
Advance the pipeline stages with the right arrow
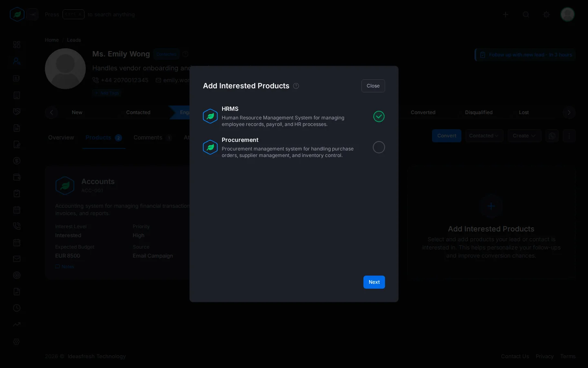coord(569,112)
